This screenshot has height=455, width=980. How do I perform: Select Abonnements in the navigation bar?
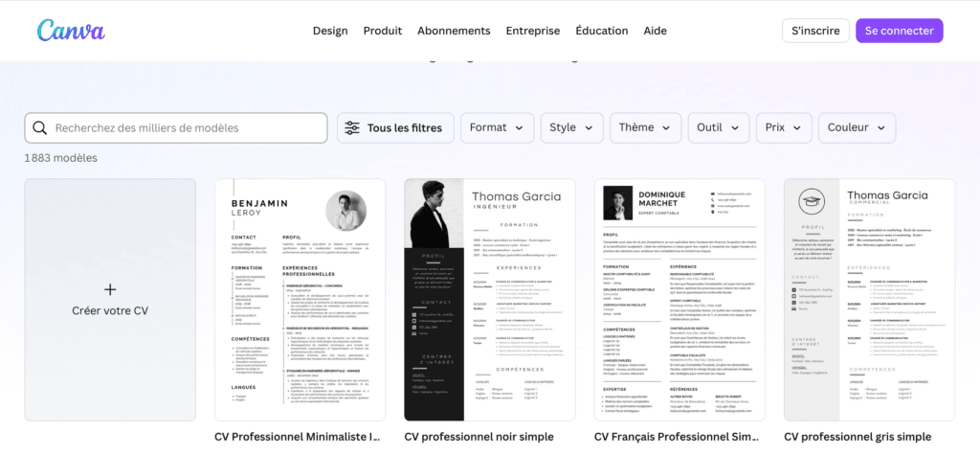[454, 31]
